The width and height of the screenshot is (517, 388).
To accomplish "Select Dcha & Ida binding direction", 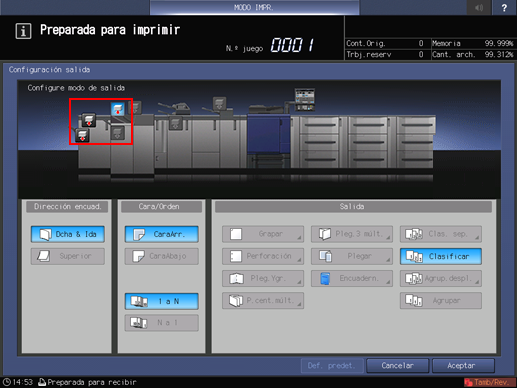I will [68, 234].
